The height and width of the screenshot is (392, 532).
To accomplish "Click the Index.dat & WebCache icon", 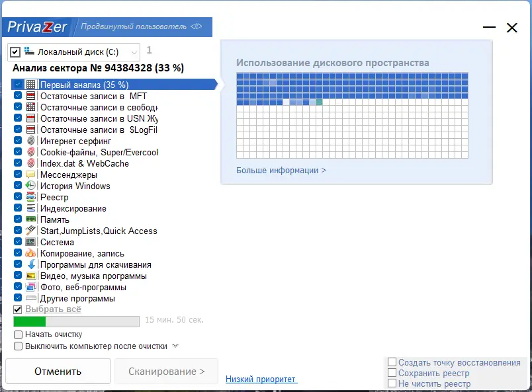I will [30, 163].
